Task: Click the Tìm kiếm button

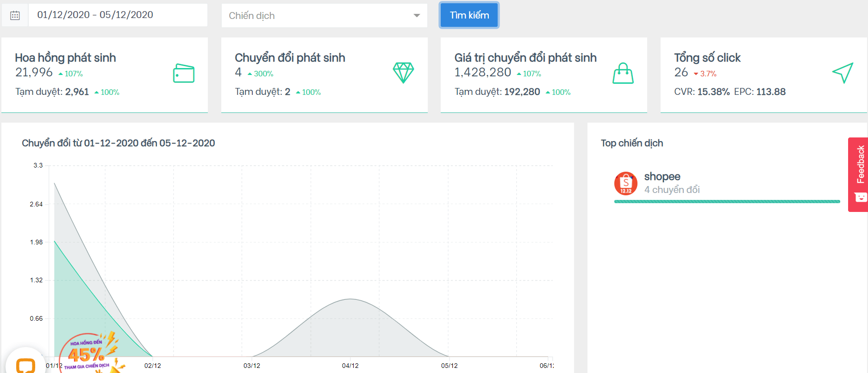Action: click(x=469, y=15)
